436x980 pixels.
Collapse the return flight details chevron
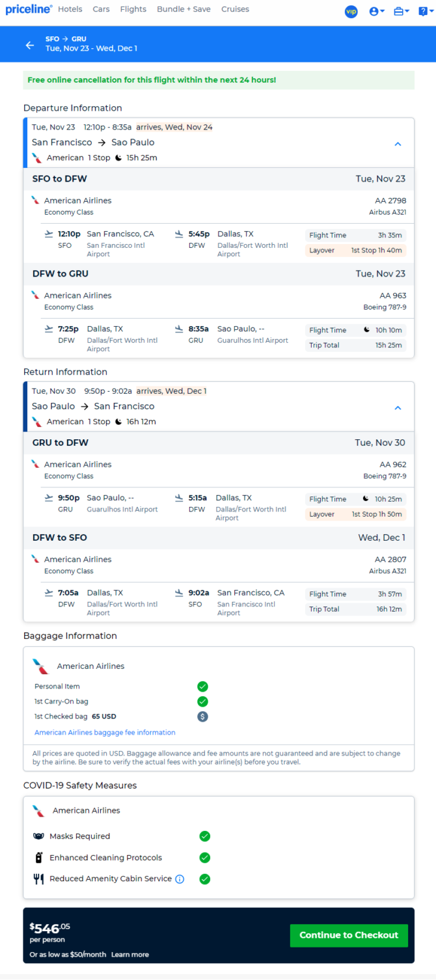[398, 408]
